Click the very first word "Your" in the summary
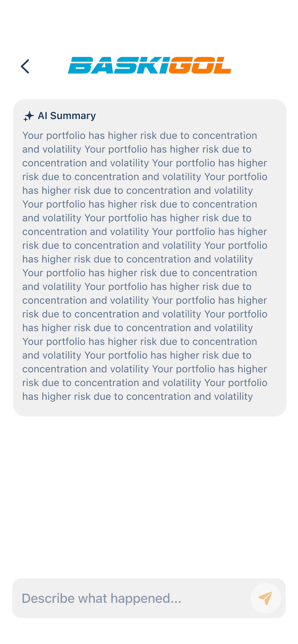 tap(32, 135)
